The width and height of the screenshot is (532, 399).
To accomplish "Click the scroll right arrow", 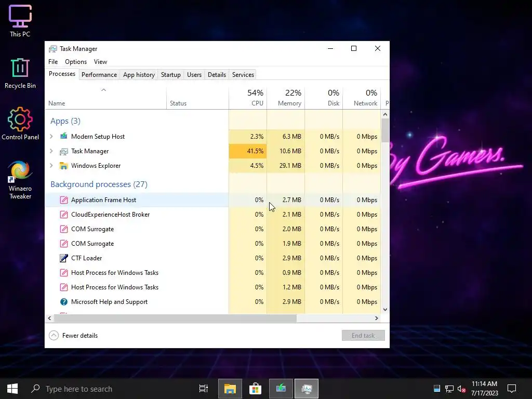I will [x=376, y=318].
